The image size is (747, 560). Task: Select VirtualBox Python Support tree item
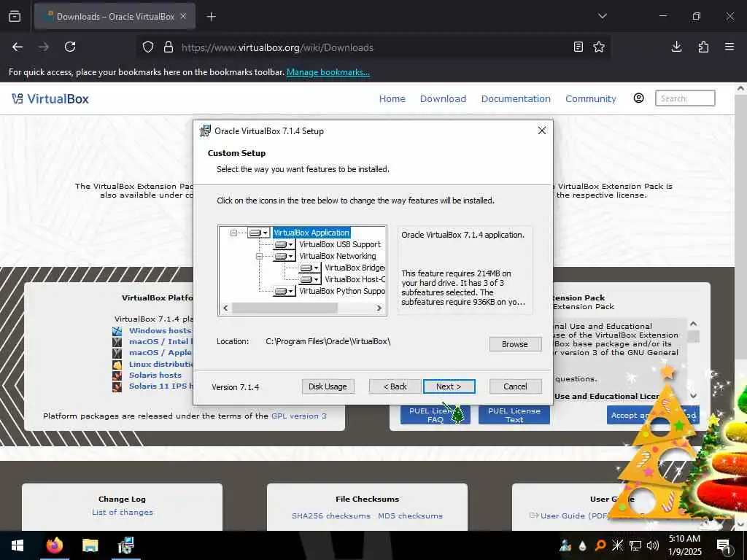point(341,291)
